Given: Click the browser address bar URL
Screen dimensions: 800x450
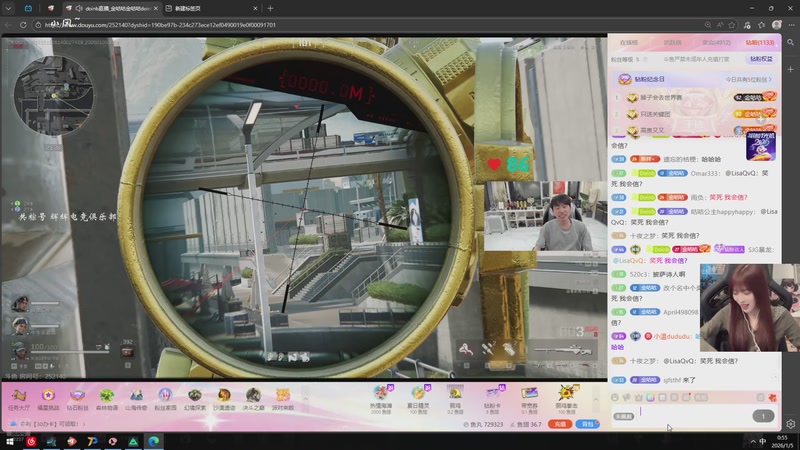Looking at the screenshot, I should click(x=160, y=24).
